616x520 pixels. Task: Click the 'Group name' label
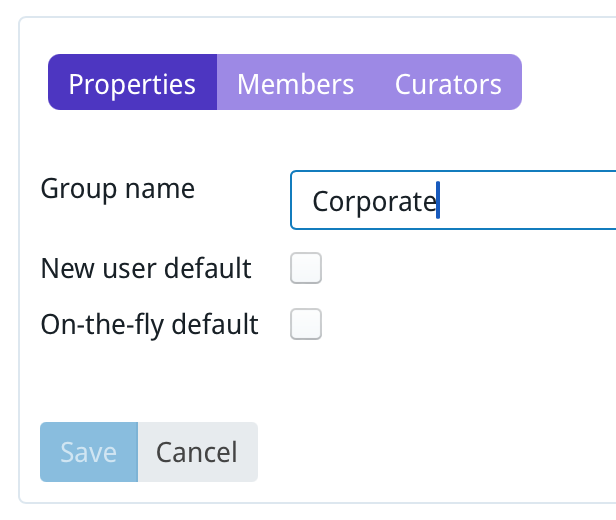pyautogui.click(x=117, y=189)
